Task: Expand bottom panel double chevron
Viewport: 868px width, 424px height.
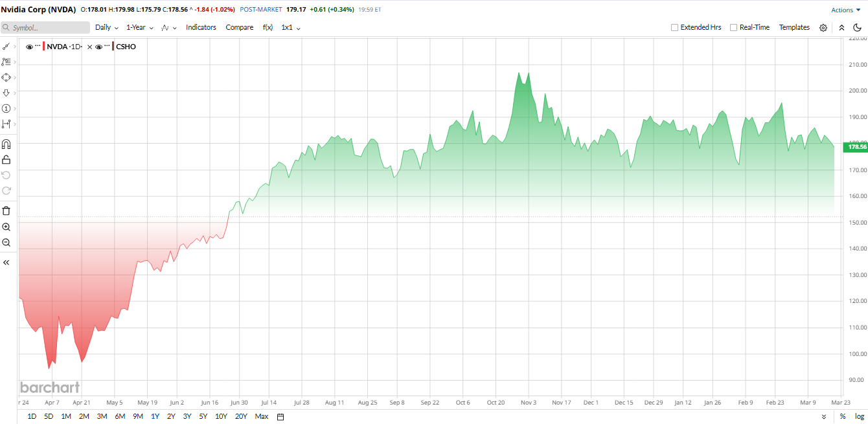Action: point(824,417)
